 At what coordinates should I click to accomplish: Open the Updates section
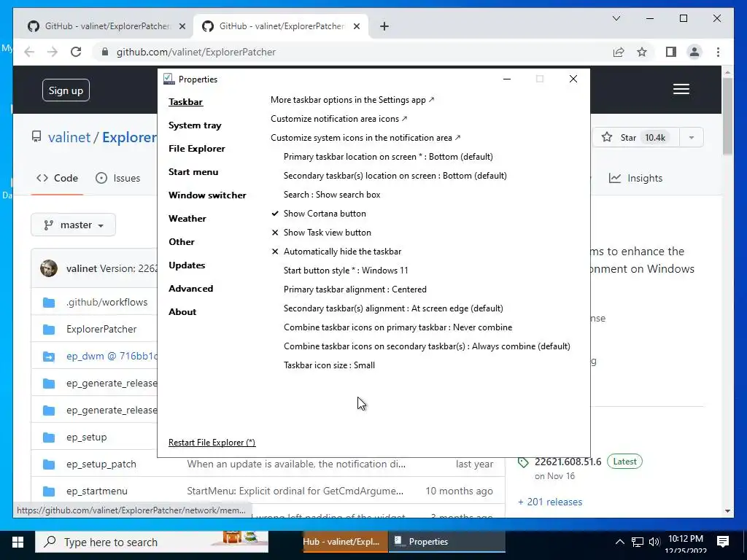(187, 265)
